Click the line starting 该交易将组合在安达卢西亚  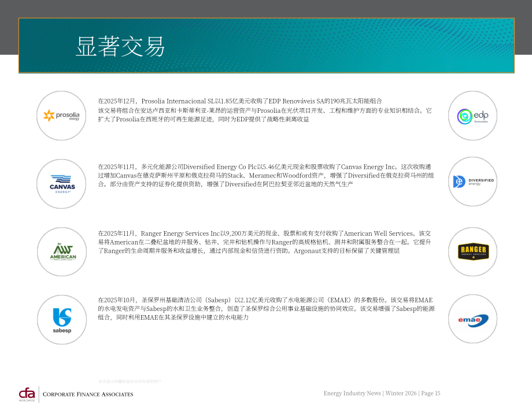click(x=265, y=110)
